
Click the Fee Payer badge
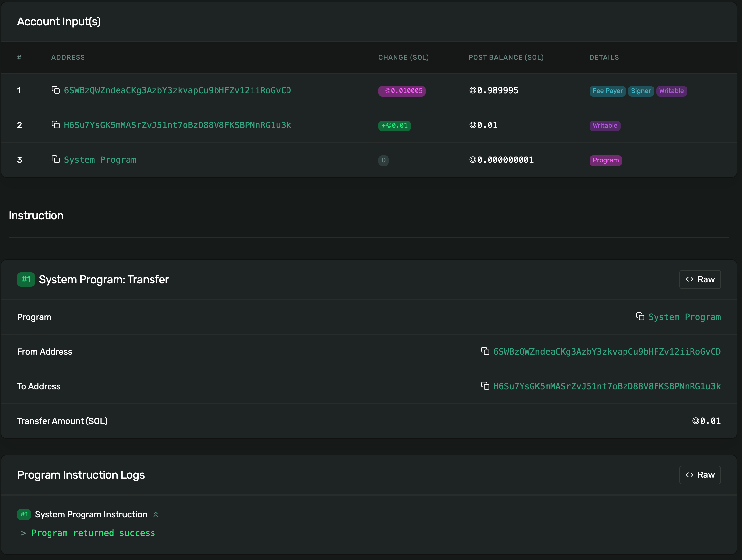point(607,91)
